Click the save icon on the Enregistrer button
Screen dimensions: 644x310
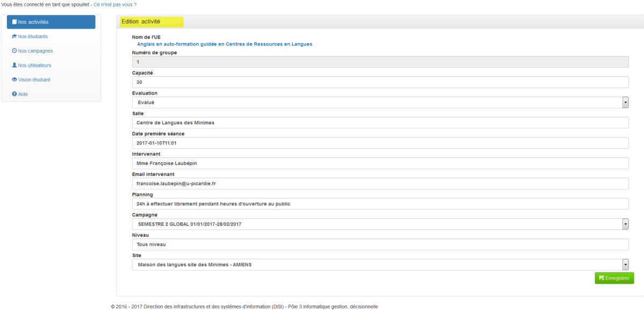click(x=602, y=278)
